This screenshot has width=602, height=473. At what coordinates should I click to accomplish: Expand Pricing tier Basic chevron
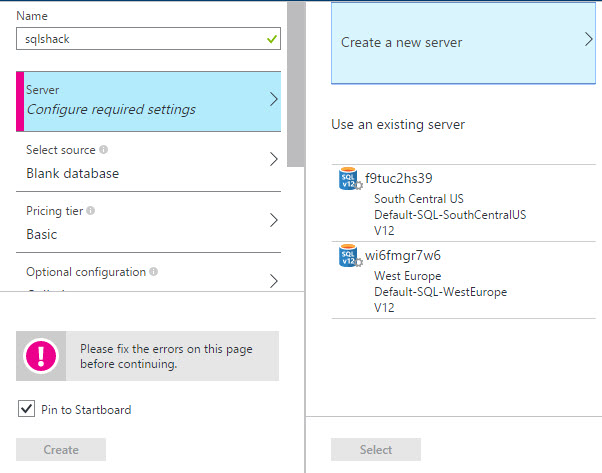coord(273,221)
